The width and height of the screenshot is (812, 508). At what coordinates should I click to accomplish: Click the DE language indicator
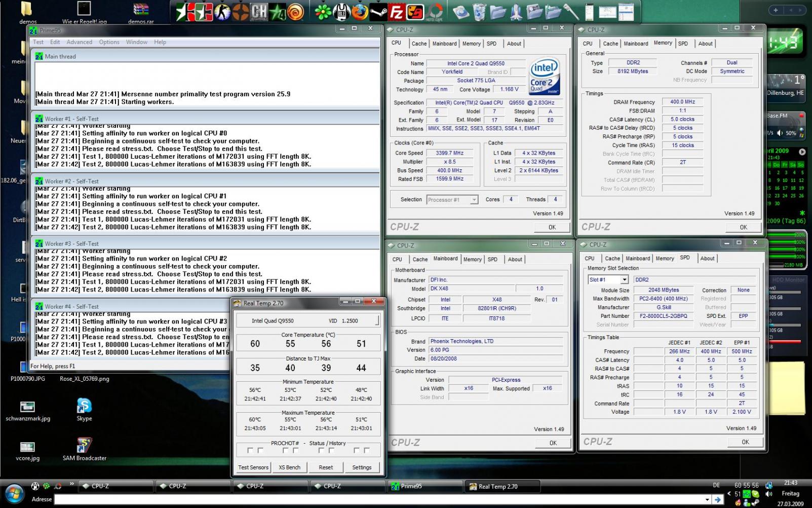coord(716,485)
